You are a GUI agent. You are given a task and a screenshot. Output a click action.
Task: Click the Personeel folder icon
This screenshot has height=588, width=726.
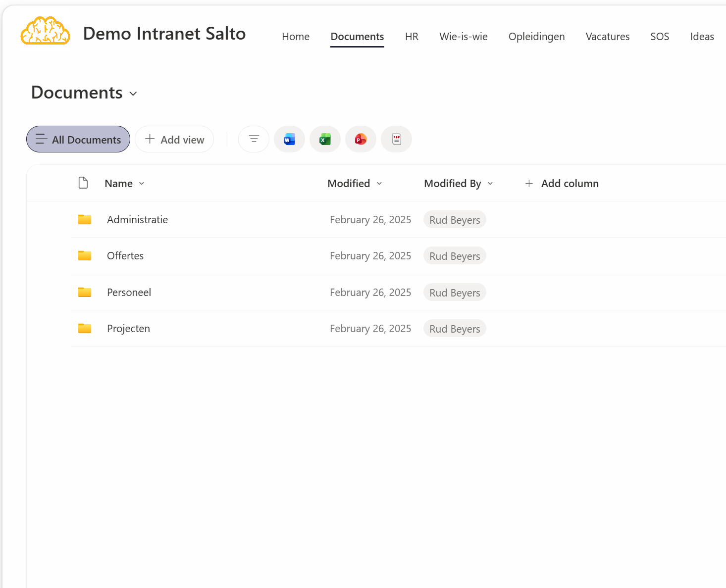85,292
